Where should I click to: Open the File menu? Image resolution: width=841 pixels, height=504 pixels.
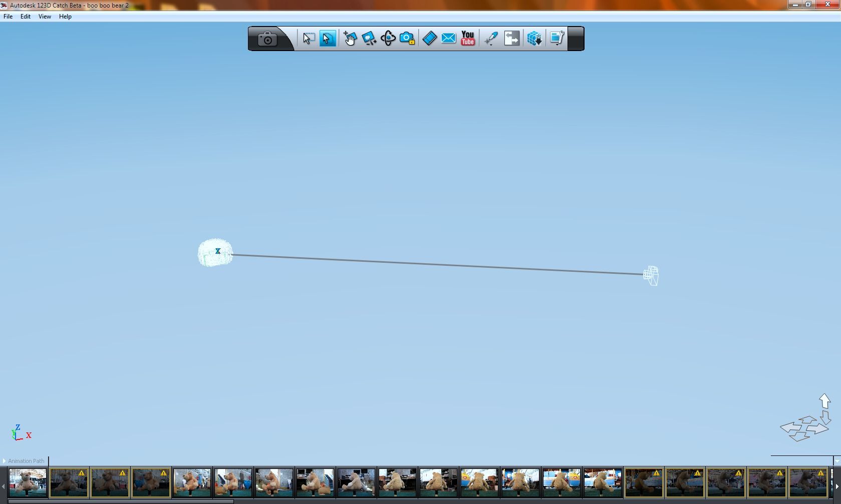tap(8, 16)
